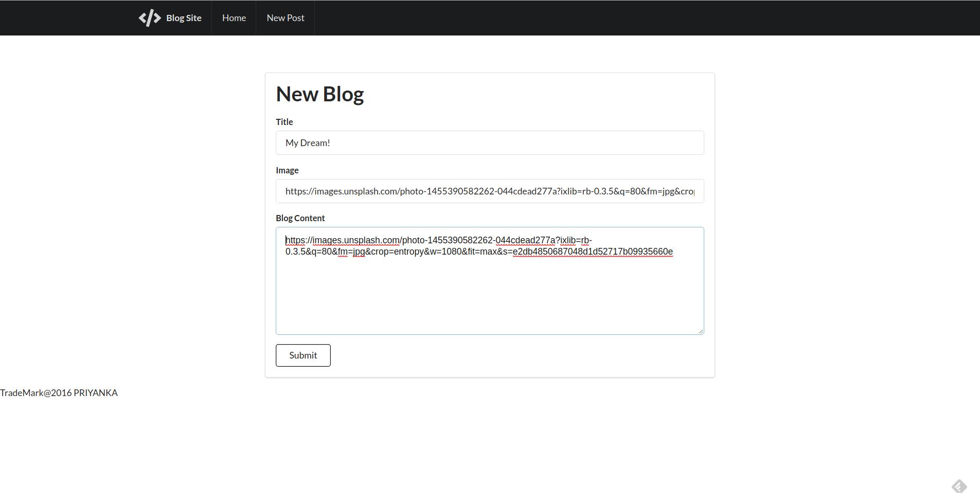Open Blog Site homepage via logo
980x501 pixels.
pos(170,17)
